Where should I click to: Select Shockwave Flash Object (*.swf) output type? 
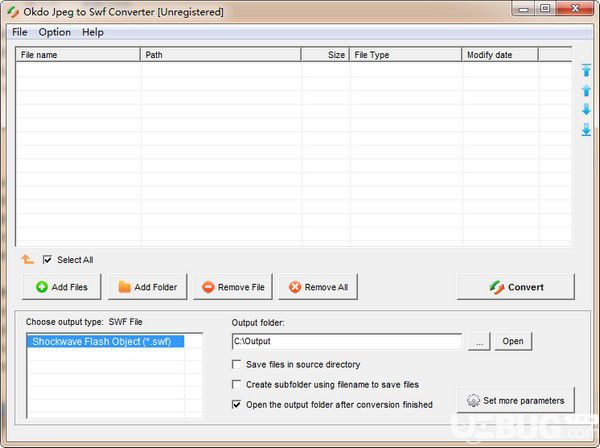[x=106, y=341]
